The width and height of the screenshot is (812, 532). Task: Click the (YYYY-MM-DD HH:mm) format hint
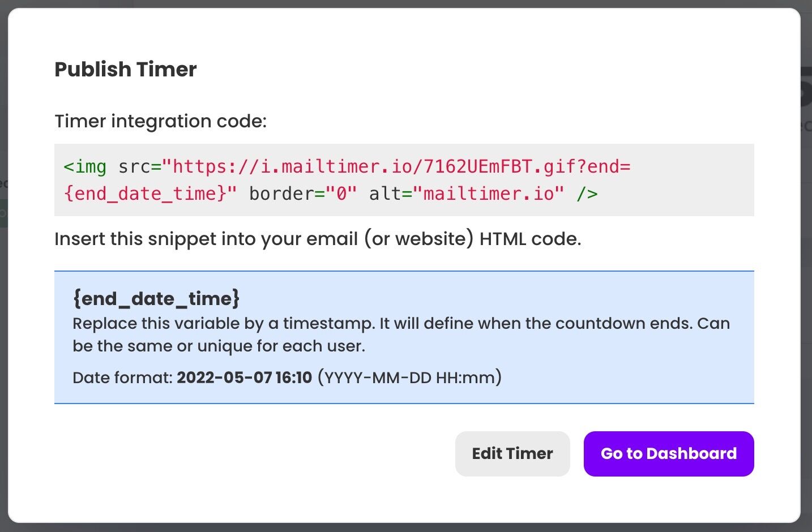point(409,377)
